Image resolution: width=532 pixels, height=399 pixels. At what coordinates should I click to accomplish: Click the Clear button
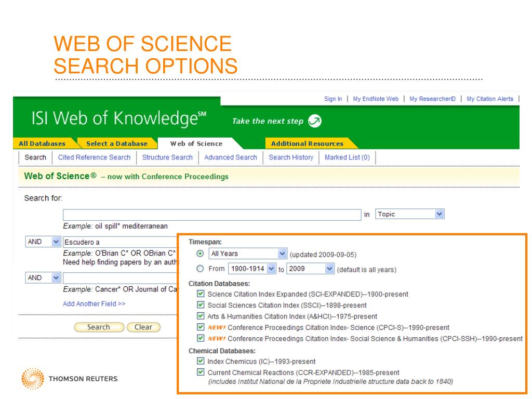(x=143, y=327)
